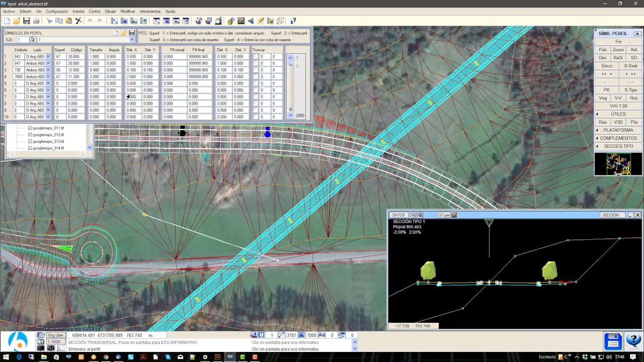Select the Cut scissors tool
The width and height of the screenshot is (644, 362).
click(x=49, y=21)
